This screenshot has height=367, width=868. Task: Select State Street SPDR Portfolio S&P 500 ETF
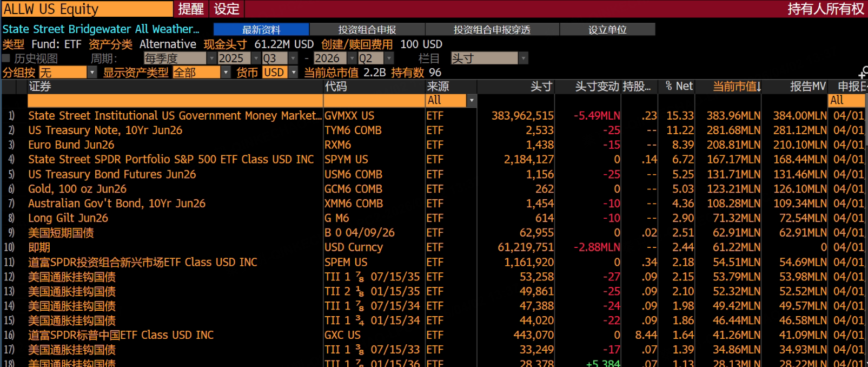(171, 159)
